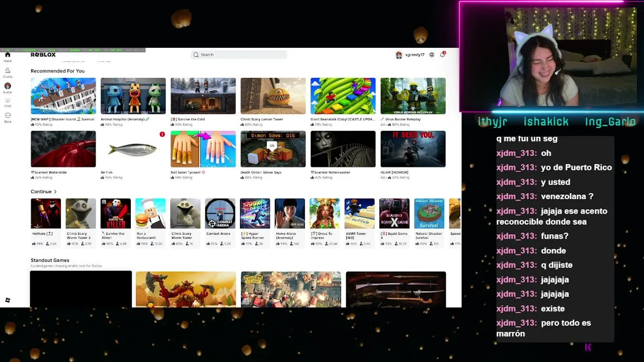
Task: Open Charts from the sidebar
Action: [8, 72]
